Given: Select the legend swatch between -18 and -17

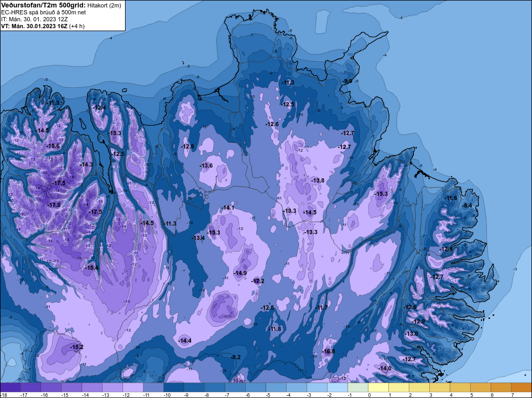Looking at the screenshot, I should point(10,387).
